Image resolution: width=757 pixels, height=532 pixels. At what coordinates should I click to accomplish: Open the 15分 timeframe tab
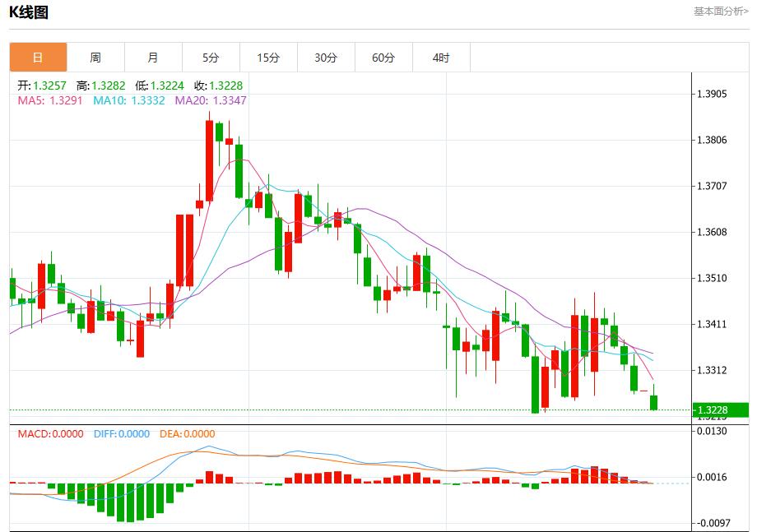(268, 58)
